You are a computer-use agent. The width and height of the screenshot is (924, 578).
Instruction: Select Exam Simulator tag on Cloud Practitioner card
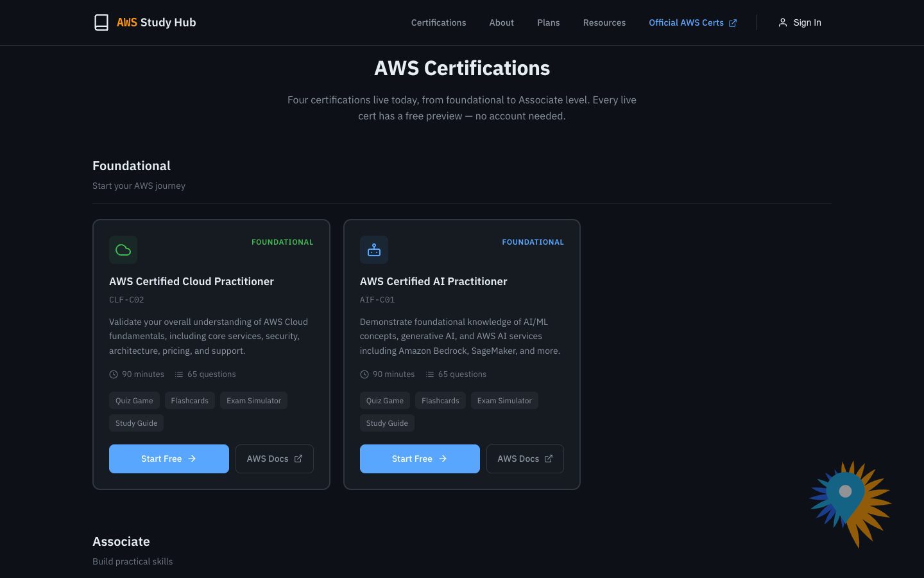point(253,401)
